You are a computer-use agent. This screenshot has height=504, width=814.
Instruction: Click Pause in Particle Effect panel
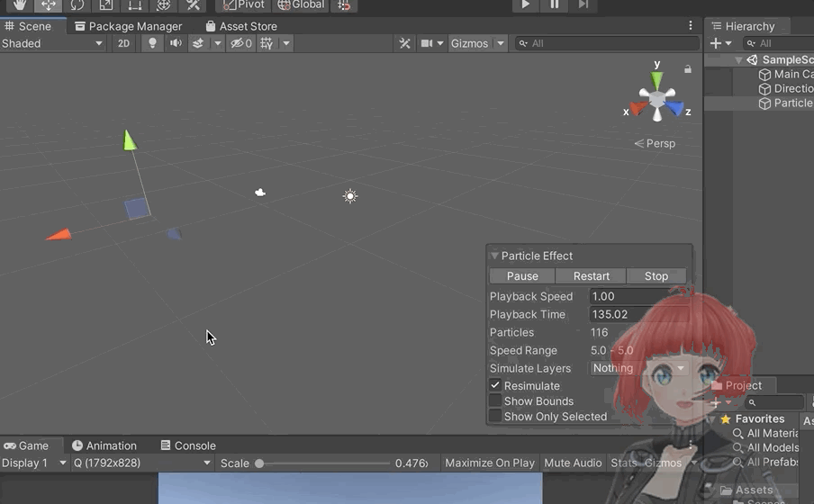(x=522, y=276)
